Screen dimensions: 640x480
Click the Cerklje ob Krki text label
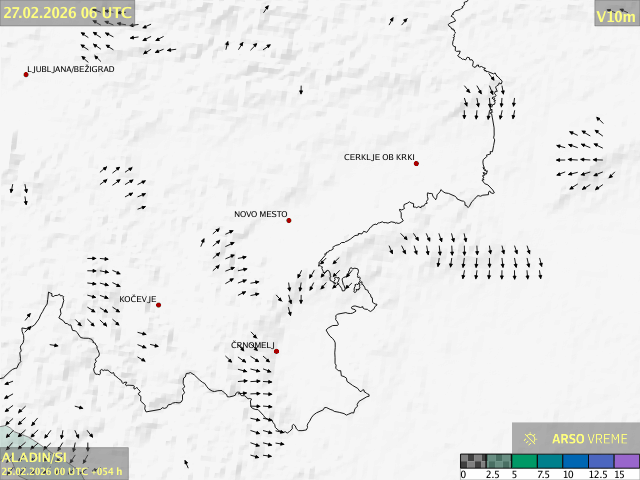coord(378,157)
